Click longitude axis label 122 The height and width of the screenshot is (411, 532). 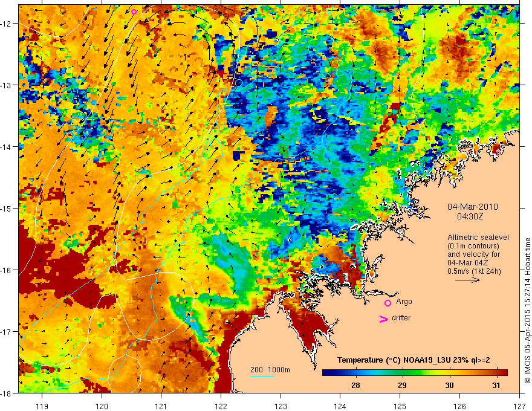(221, 406)
